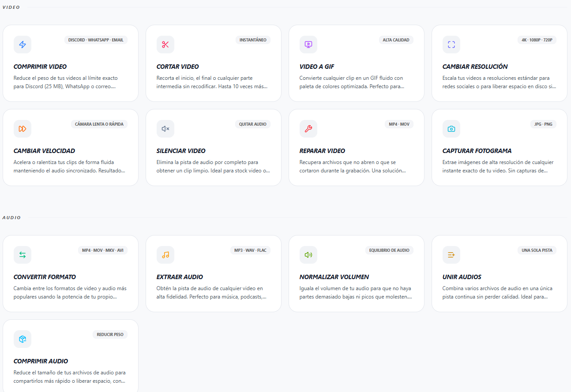Click the scissors icon for Cortar Video

coord(165,45)
